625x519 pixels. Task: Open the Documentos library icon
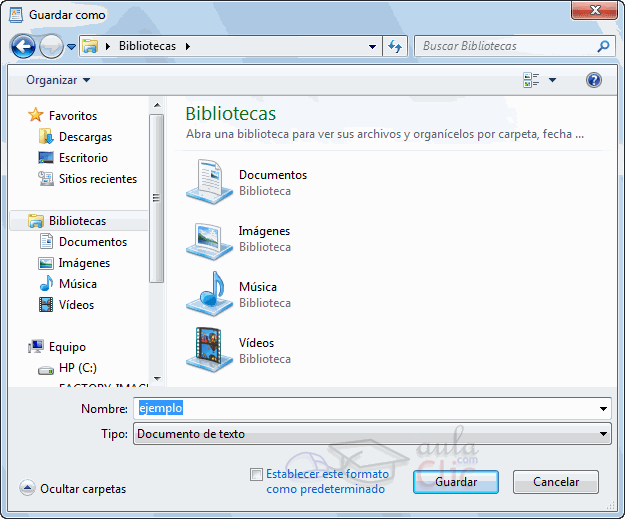point(209,182)
